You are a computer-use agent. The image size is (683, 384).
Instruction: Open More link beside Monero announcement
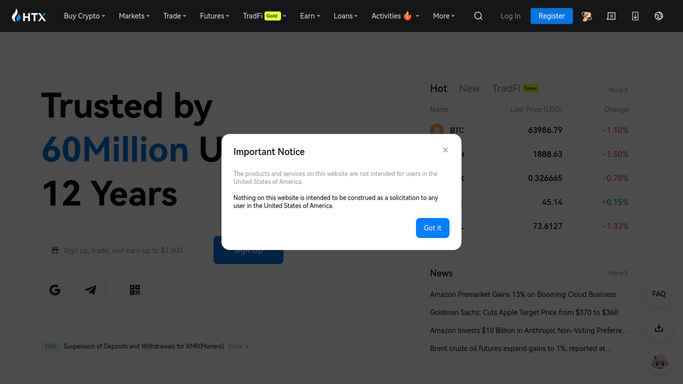(238, 347)
